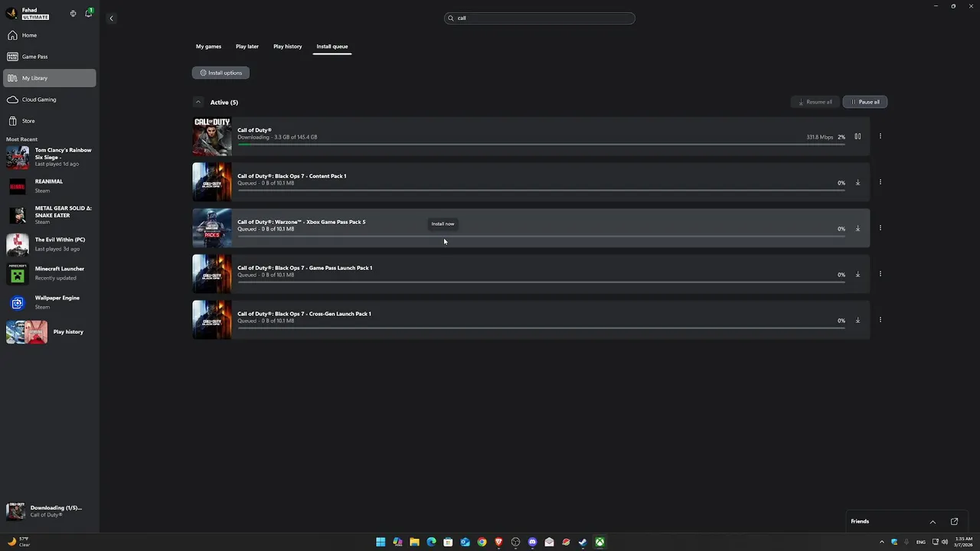Viewport: 980px width, 551px height.
Task: Open Steam from the taskbar
Action: coord(583,542)
